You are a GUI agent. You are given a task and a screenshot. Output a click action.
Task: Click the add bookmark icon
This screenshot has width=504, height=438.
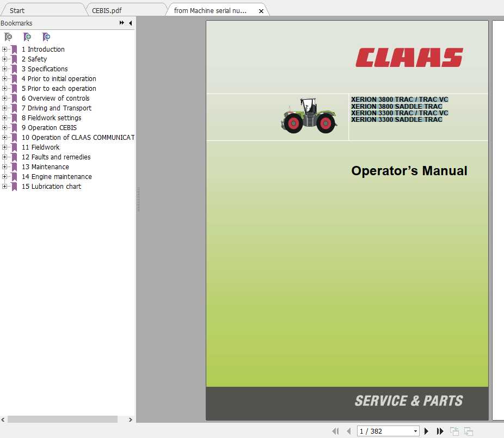pyautogui.click(x=27, y=36)
